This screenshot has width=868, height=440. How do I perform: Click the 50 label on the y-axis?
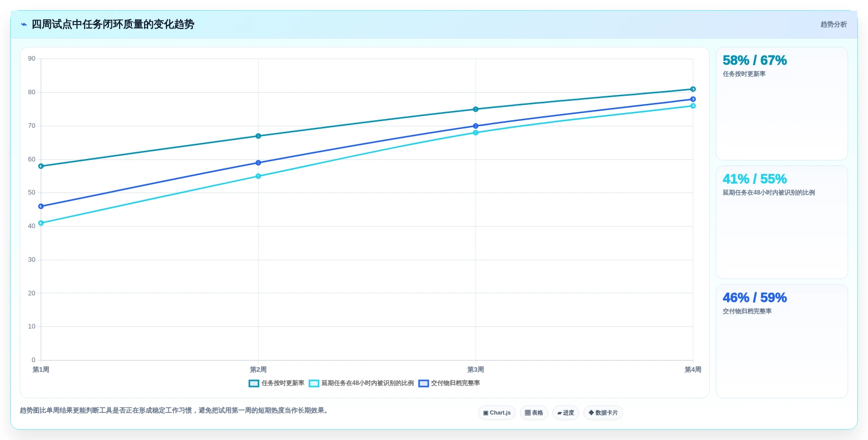[x=32, y=193]
